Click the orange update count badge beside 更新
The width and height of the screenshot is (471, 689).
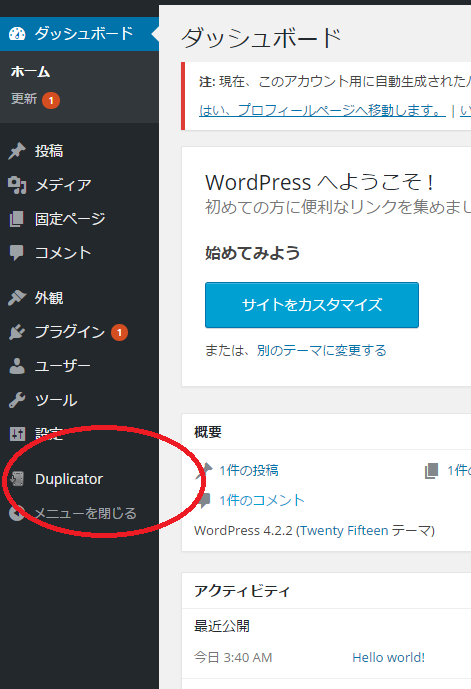click(x=51, y=101)
